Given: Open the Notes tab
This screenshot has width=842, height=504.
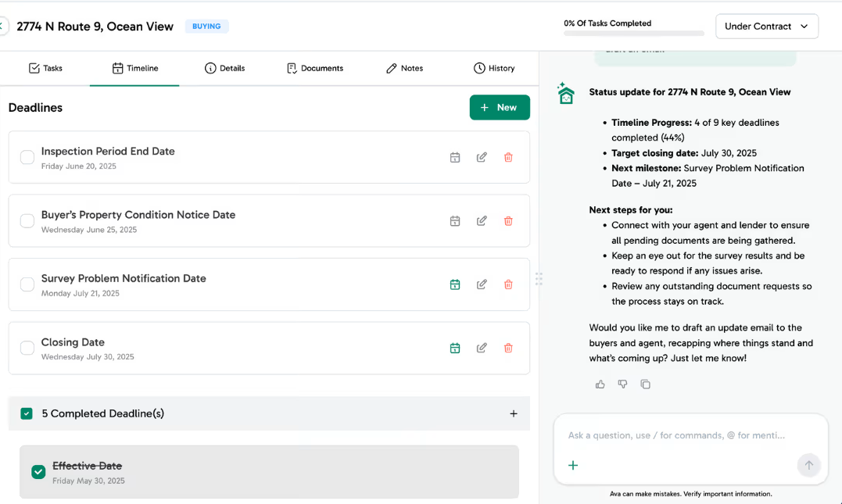Looking at the screenshot, I should tap(404, 68).
